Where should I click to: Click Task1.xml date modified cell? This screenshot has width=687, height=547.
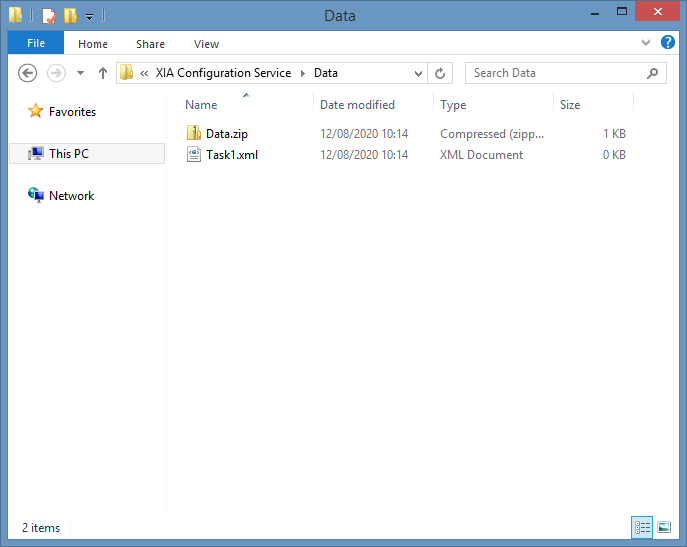(x=364, y=155)
